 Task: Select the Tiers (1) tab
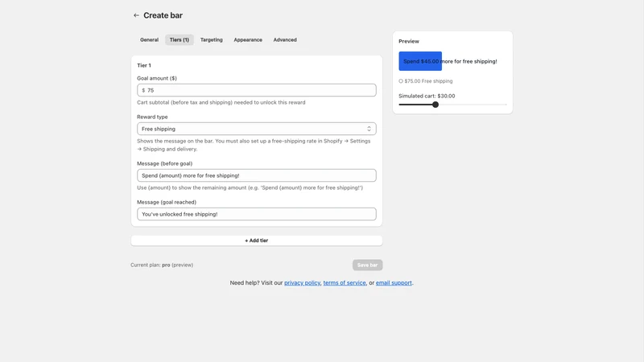coord(179,39)
